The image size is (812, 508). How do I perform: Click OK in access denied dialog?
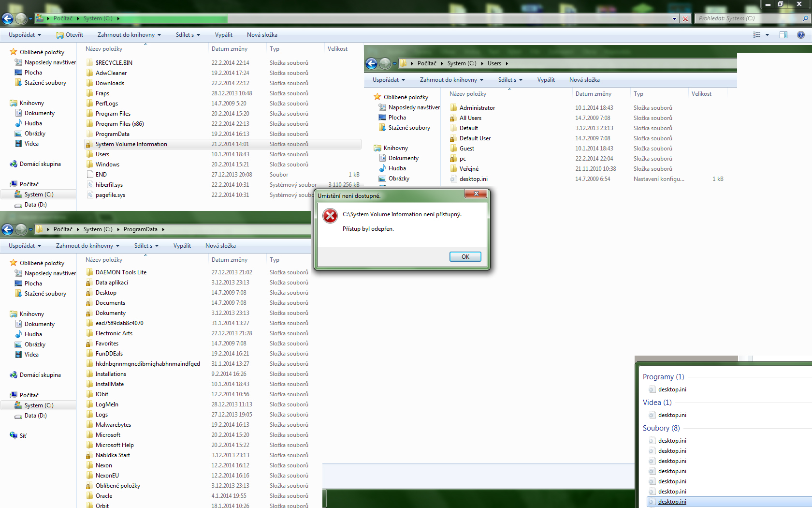[x=465, y=257]
